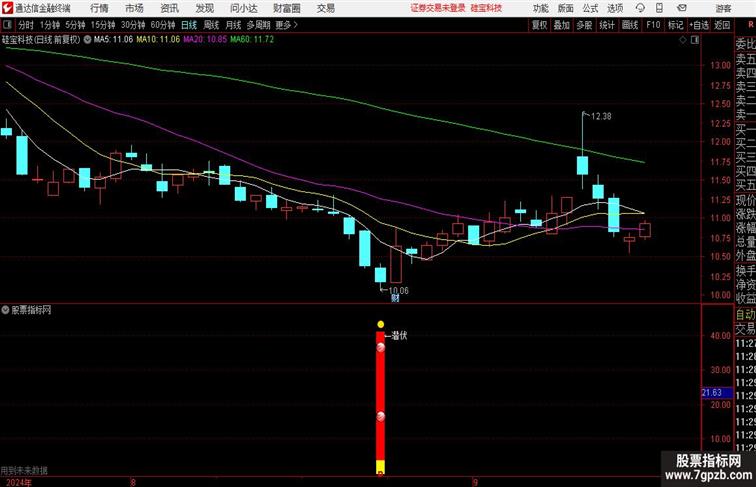Image resolution: width=756 pixels, height=487 pixels.
Task: Open MA indicator settings round dropdown
Action: pyautogui.click(x=87, y=40)
